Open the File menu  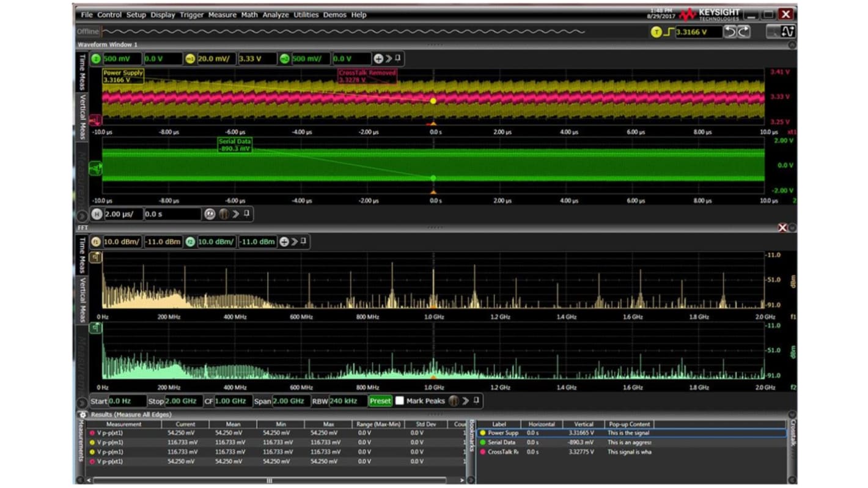[x=87, y=15]
